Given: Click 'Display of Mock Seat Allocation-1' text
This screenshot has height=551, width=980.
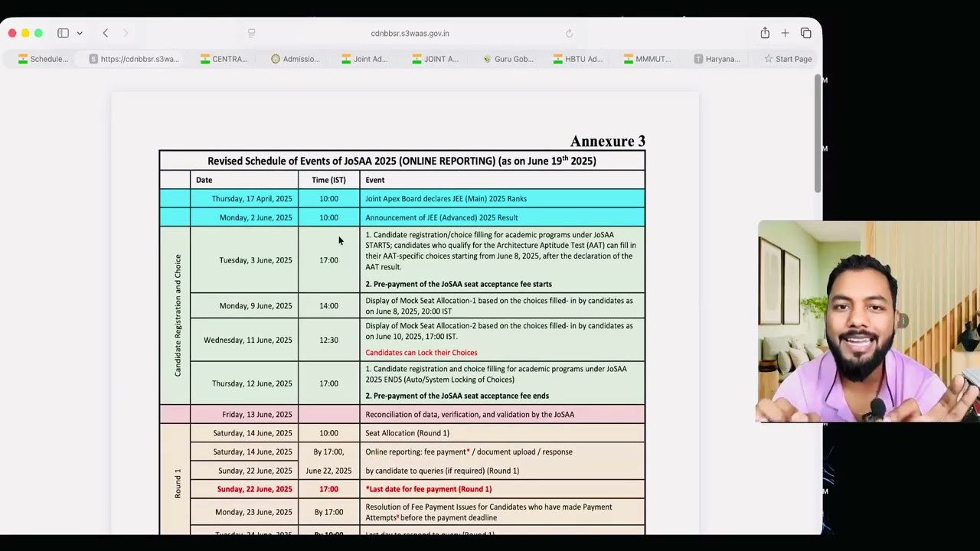Looking at the screenshot, I should (x=499, y=305).
